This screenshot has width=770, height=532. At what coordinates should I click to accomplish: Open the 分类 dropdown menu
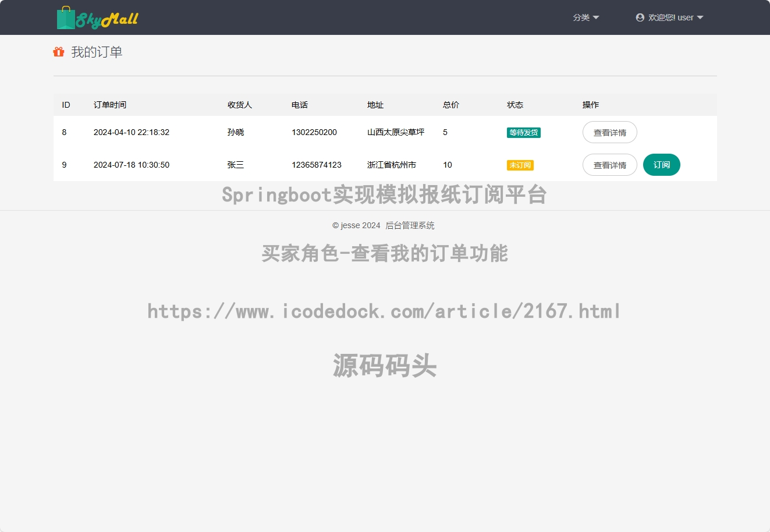click(x=586, y=17)
